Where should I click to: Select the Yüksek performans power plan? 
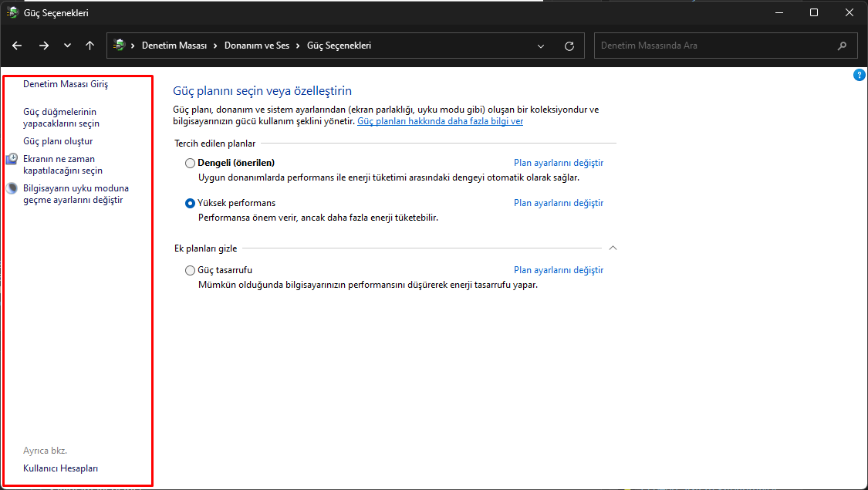(x=191, y=203)
